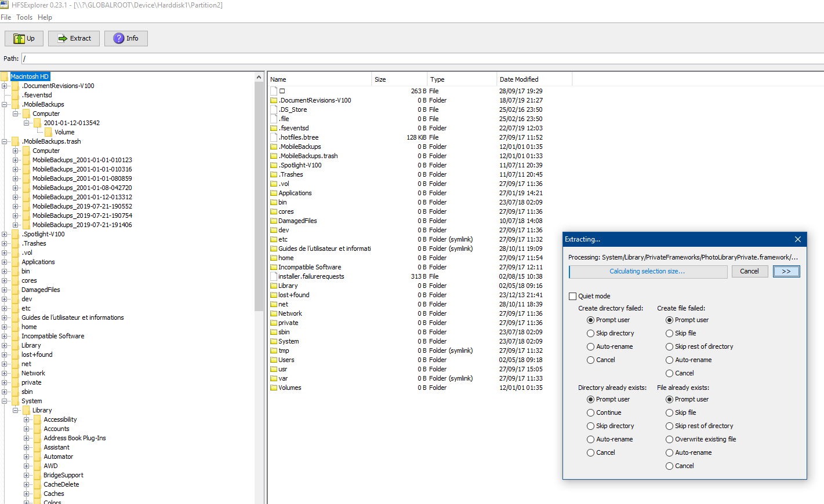Click the CacheDelete folder icon in the tree
Image resolution: width=824 pixels, height=504 pixels.
[38, 484]
